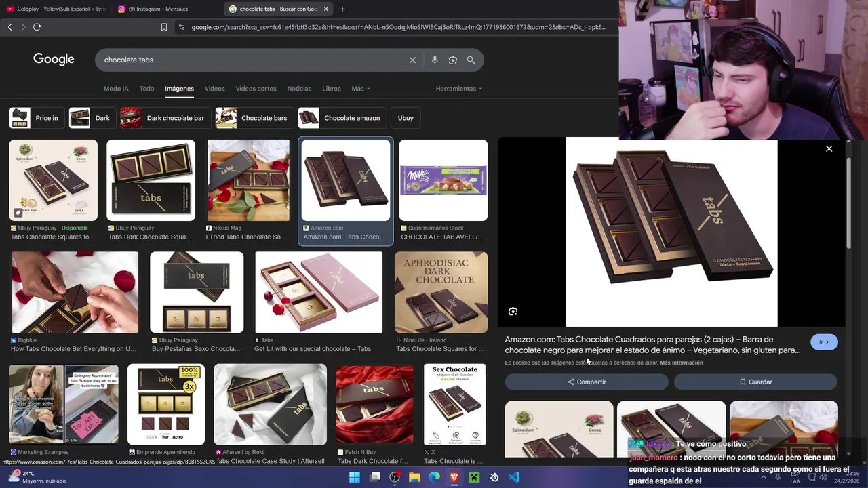This screenshot has width=868, height=488.
Task: Open Brave browser in the taskbar
Action: (454, 477)
